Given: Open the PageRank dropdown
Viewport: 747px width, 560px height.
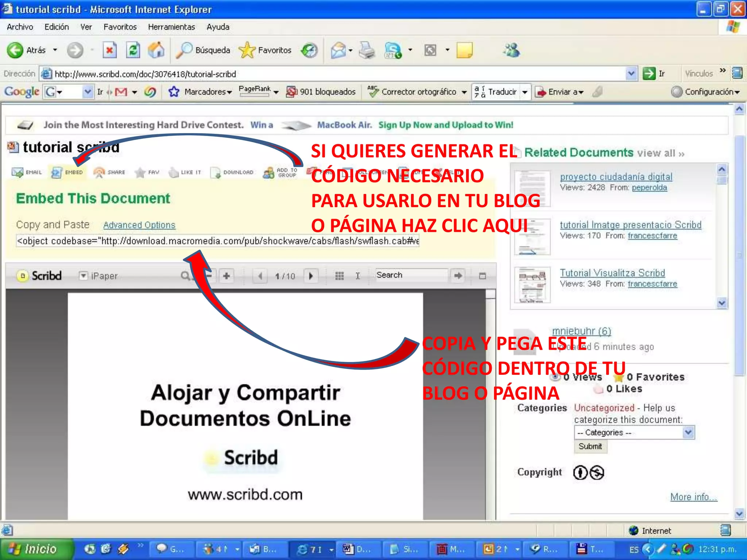Looking at the screenshot, I should click(x=276, y=92).
